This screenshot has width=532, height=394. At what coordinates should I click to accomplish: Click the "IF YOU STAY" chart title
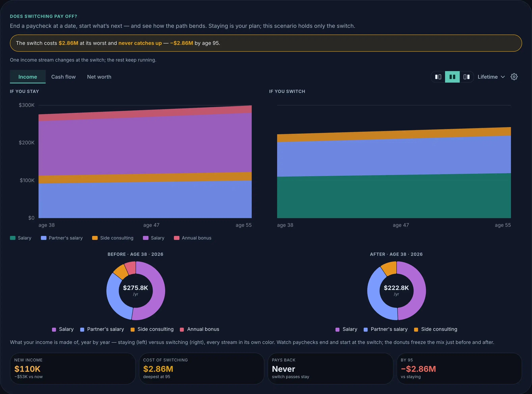pos(24,91)
